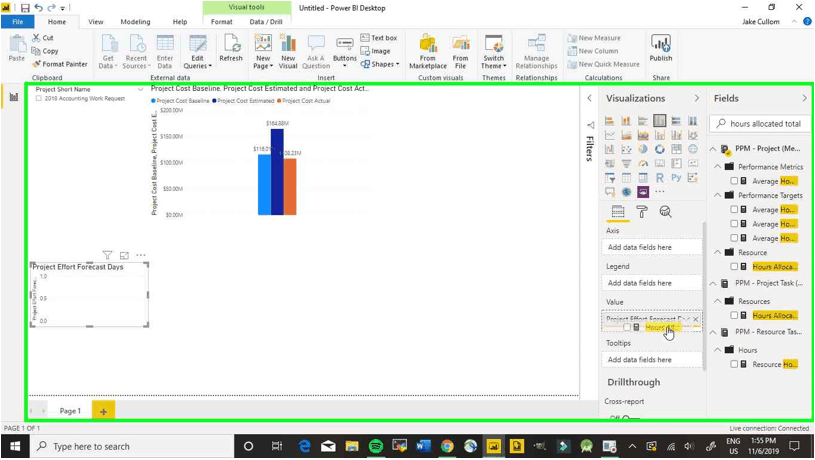Image resolution: width=815 pixels, height=460 pixels.
Task: Select the Map globe visualization
Action: pyautogui.click(x=693, y=149)
